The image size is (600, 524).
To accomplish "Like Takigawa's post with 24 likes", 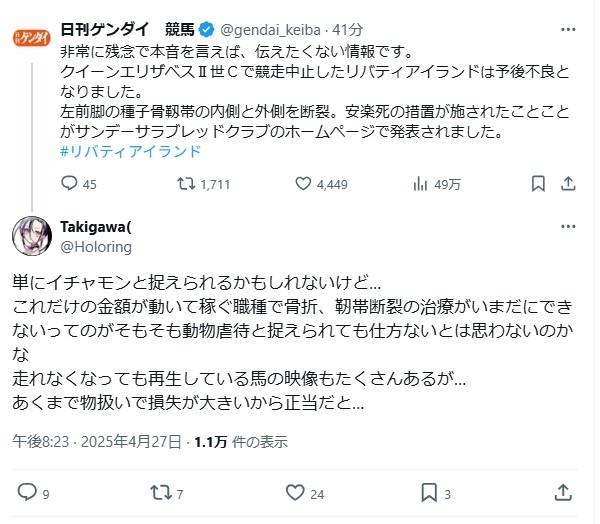I will (x=294, y=492).
